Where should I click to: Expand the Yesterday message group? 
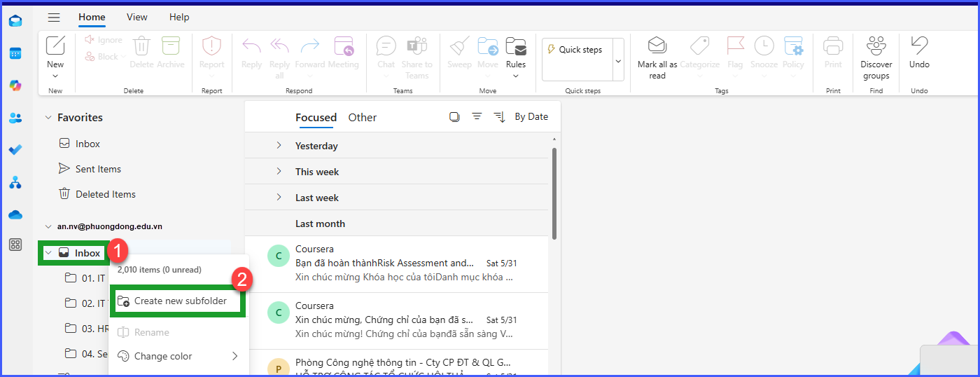coord(279,146)
